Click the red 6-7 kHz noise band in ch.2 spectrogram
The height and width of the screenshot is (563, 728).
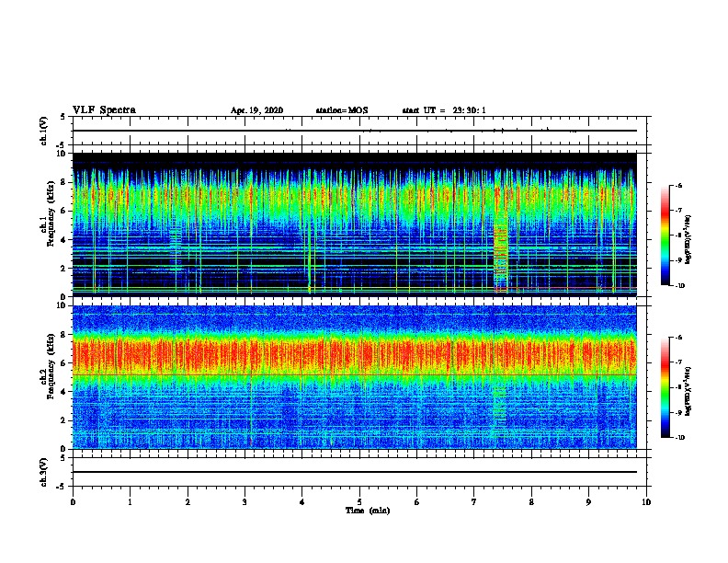tap(355, 355)
